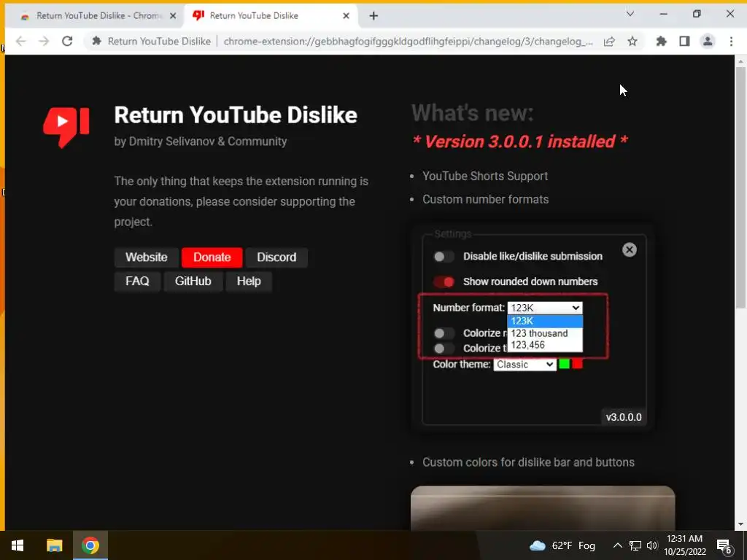Click the red Donate button
Screen dimensions: 747x560
[x=212, y=257]
